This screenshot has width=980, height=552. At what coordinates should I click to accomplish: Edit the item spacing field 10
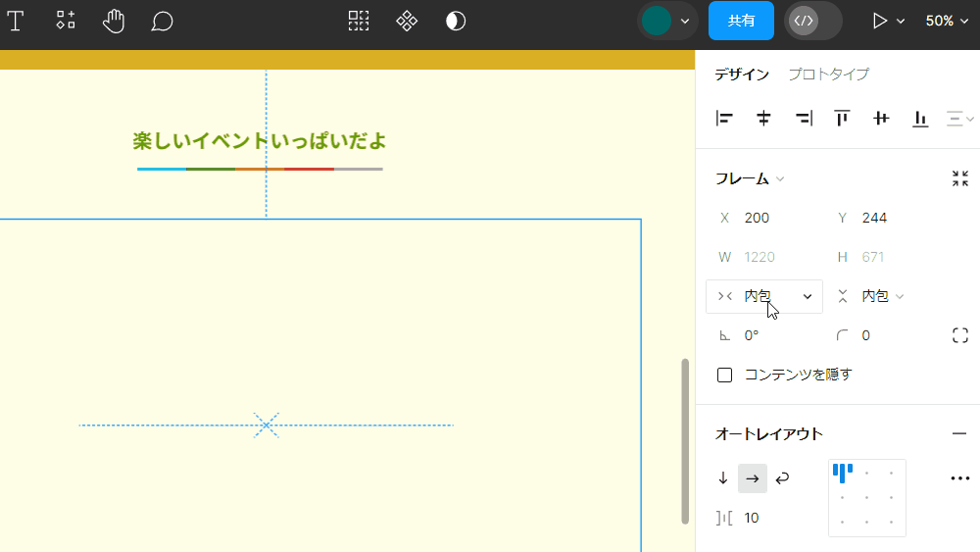coord(764,518)
